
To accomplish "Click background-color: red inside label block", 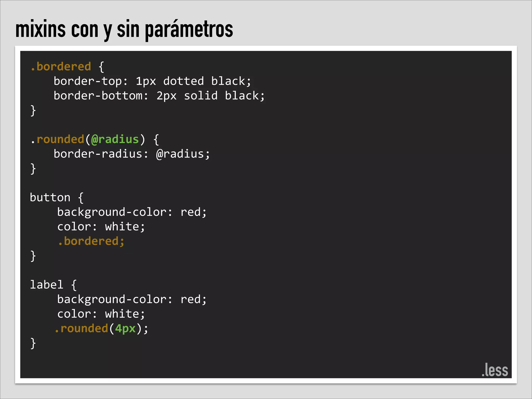I will (x=132, y=300).
